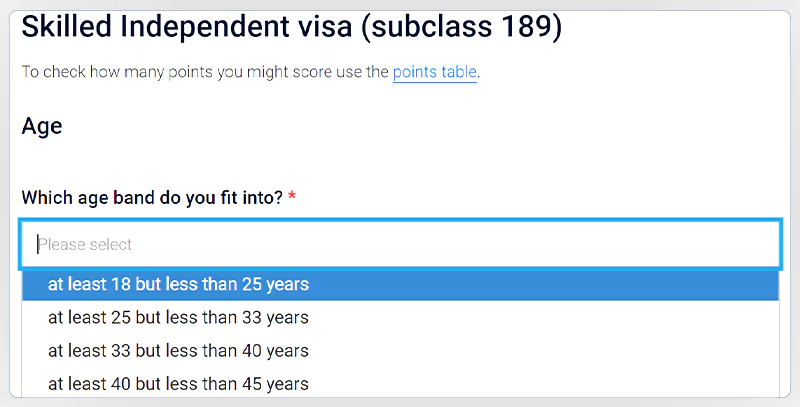Focus the age band combo box
This screenshot has height=407, width=800.
coord(400,244)
